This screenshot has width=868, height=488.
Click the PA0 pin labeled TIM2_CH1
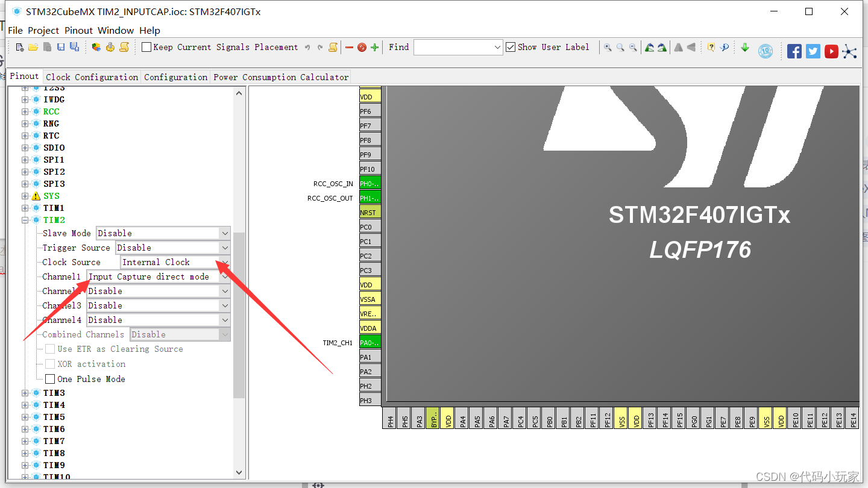370,343
